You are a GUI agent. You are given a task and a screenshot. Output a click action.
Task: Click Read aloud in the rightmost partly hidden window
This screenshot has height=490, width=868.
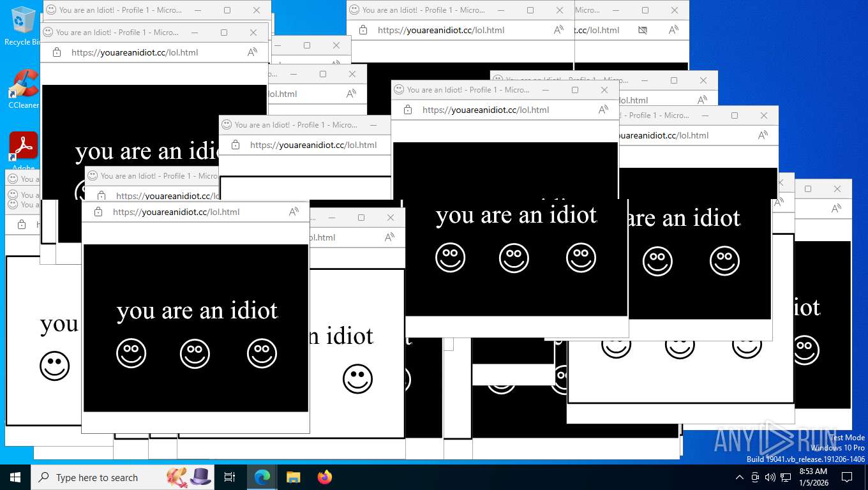[836, 209]
